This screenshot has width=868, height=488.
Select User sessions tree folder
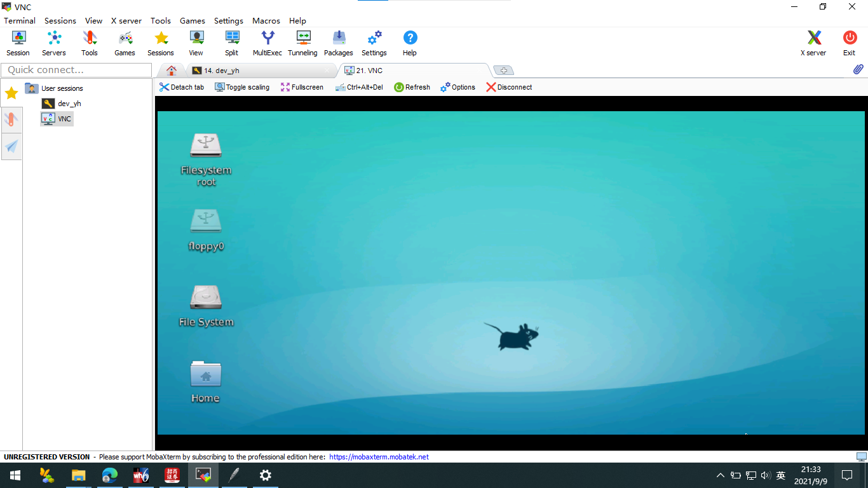[x=55, y=88]
